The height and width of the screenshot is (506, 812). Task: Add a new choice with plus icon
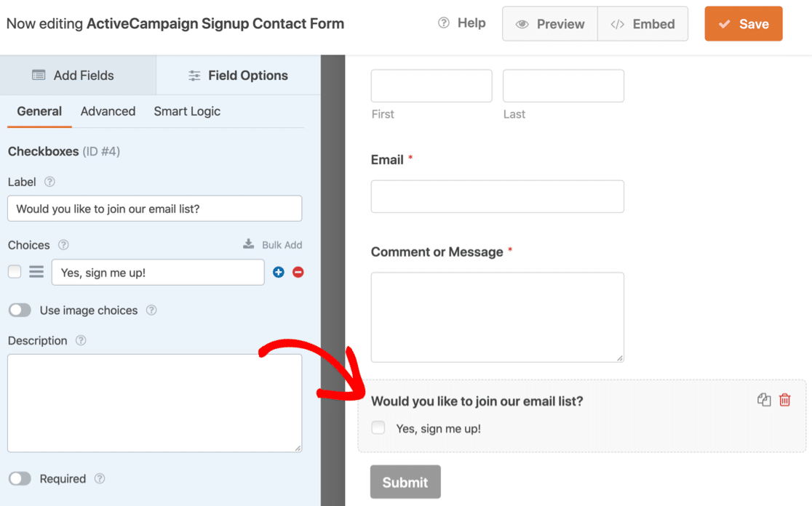tap(278, 273)
